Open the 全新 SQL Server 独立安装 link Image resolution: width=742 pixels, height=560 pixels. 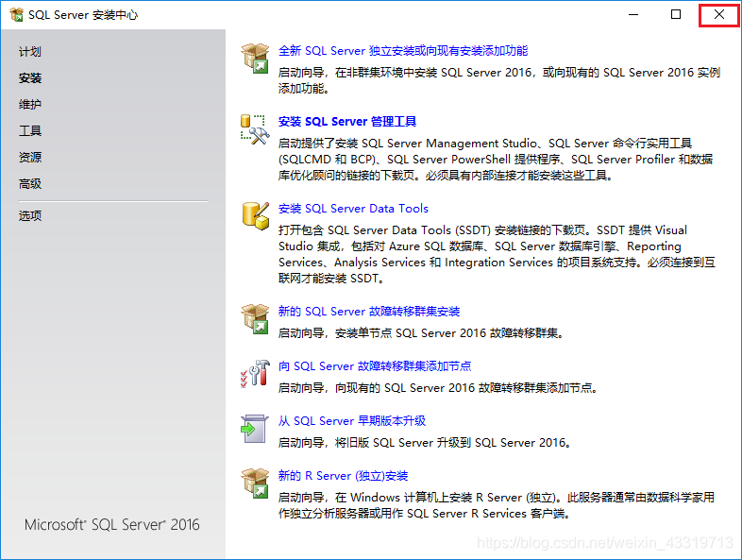pyautogui.click(x=403, y=51)
